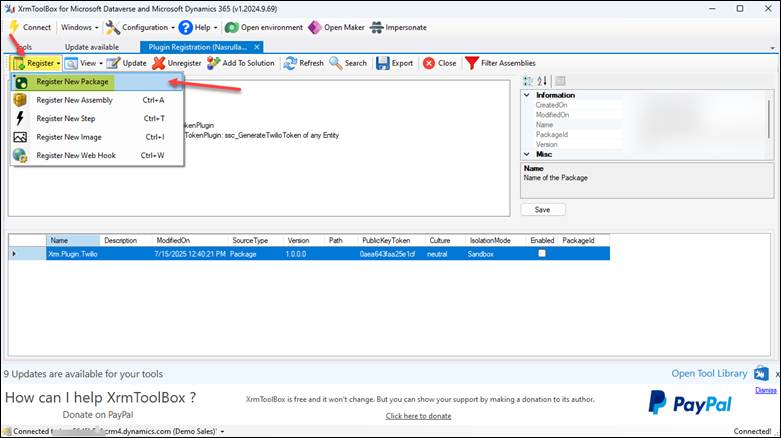This screenshot has height=438, width=781.
Task: Click here to donate link
Action: [x=418, y=416]
